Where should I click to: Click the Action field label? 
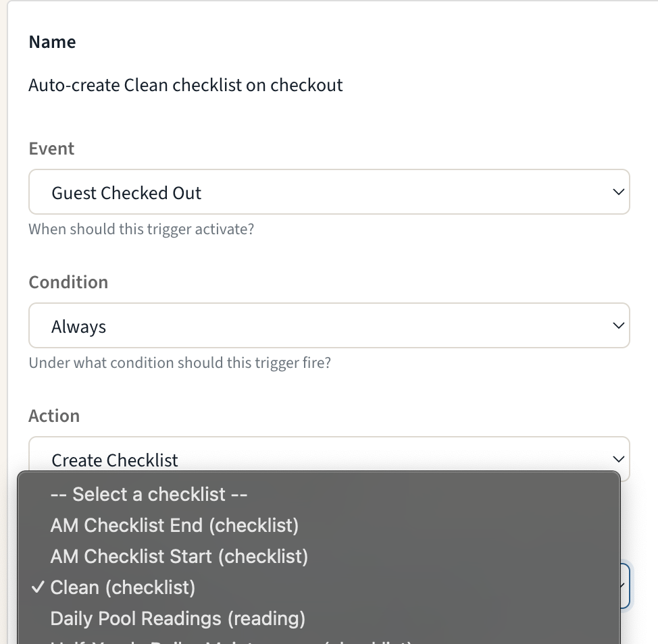pyautogui.click(x=54, y=416)
